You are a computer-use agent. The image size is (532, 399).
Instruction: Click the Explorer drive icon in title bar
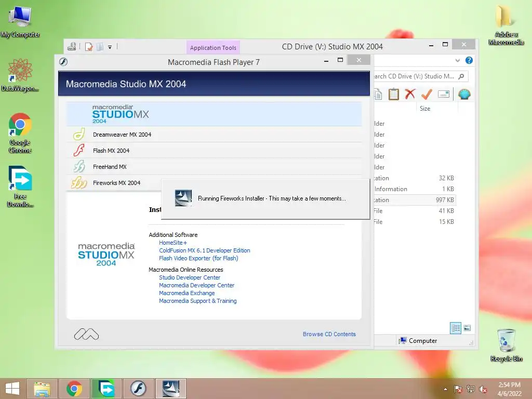point(72,46)
